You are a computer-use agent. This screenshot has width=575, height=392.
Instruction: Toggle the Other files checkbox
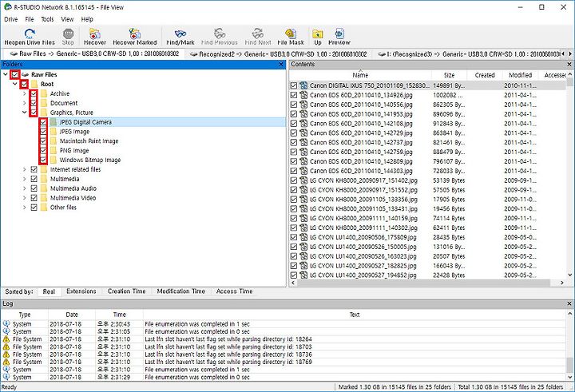(34, 208)
